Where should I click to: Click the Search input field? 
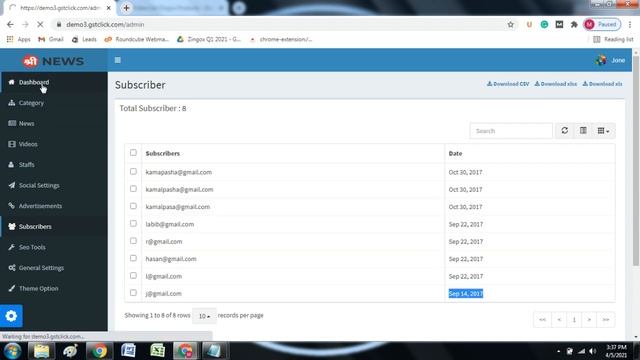pyautogui.click(x=511, y=131)
